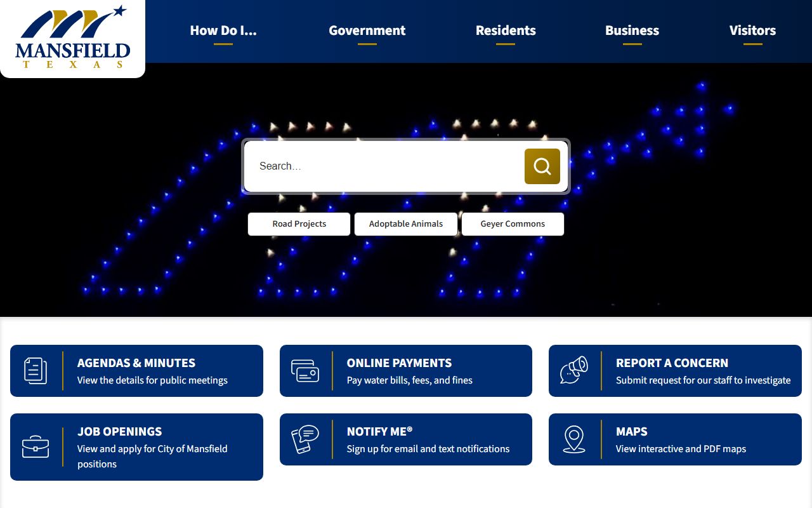Open the Geyer Commons quick link
The image size is (812, 508).
[513, 224]
